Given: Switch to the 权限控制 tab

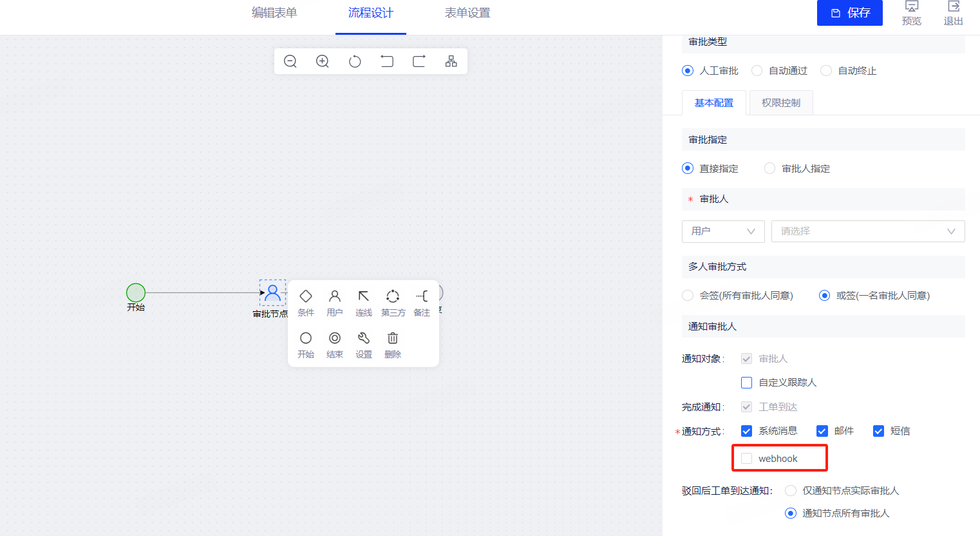Looking at the screenshot, I should point(781,103).
